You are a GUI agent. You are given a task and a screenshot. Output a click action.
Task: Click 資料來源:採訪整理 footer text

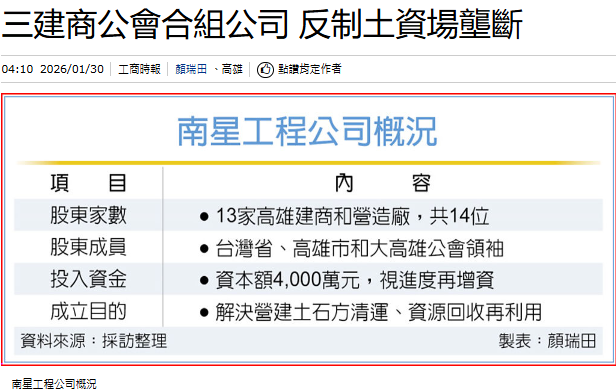tap(94, 341)
